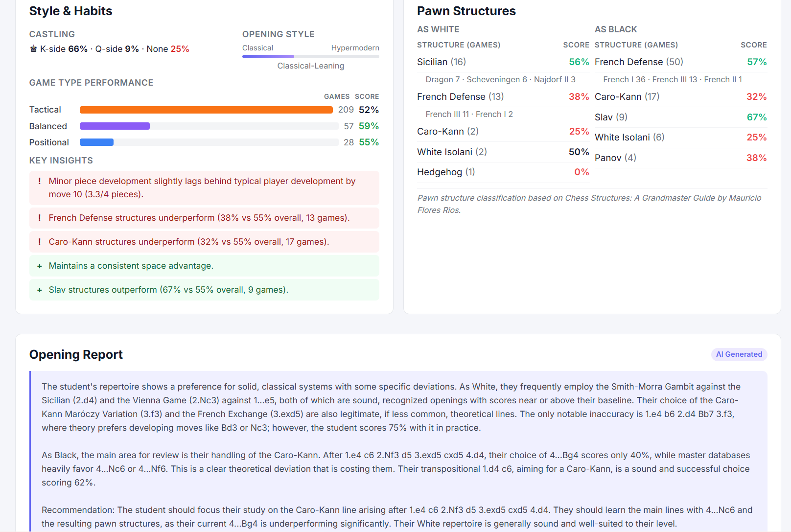Screen dimensions: 791x532
Task: Click the king icon beside K-side castling
Action: (33, 49)
